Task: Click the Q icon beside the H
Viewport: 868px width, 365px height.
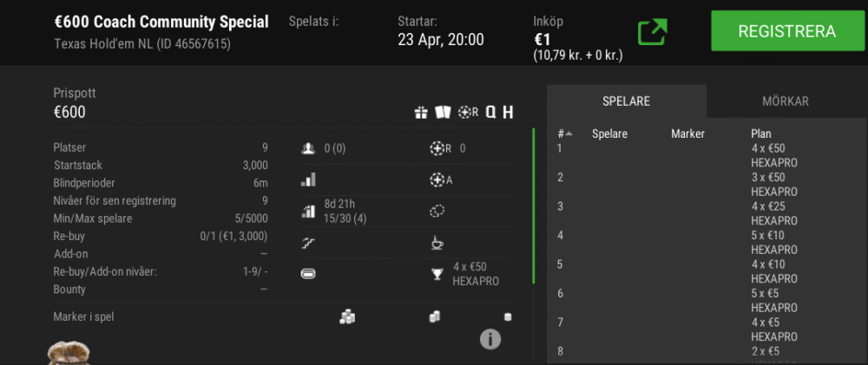Action: 490,113
